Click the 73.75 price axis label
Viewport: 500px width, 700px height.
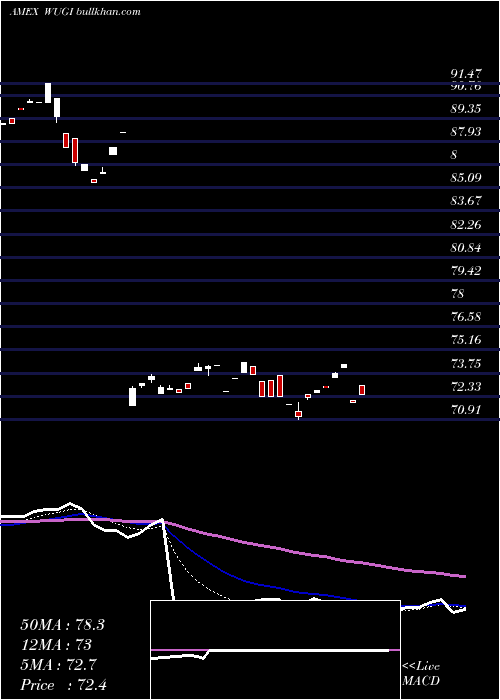pyautogui.click(x=466, y=363)
